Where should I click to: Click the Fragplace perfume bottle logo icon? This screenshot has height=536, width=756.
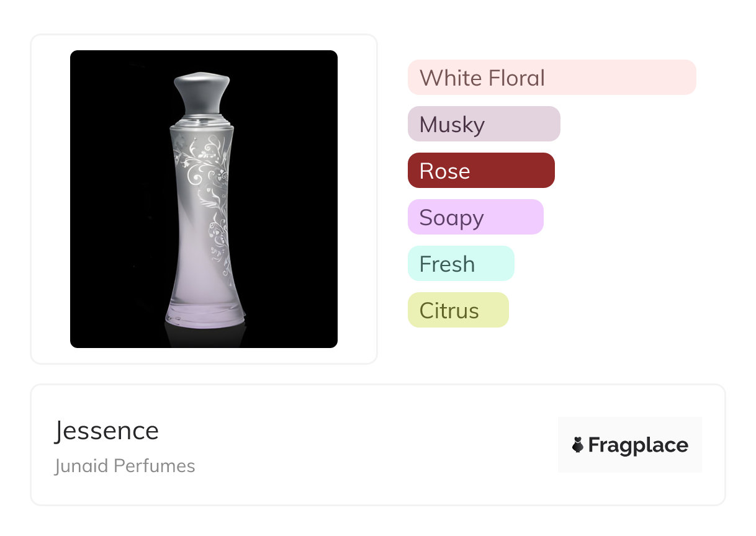[578, 445]
